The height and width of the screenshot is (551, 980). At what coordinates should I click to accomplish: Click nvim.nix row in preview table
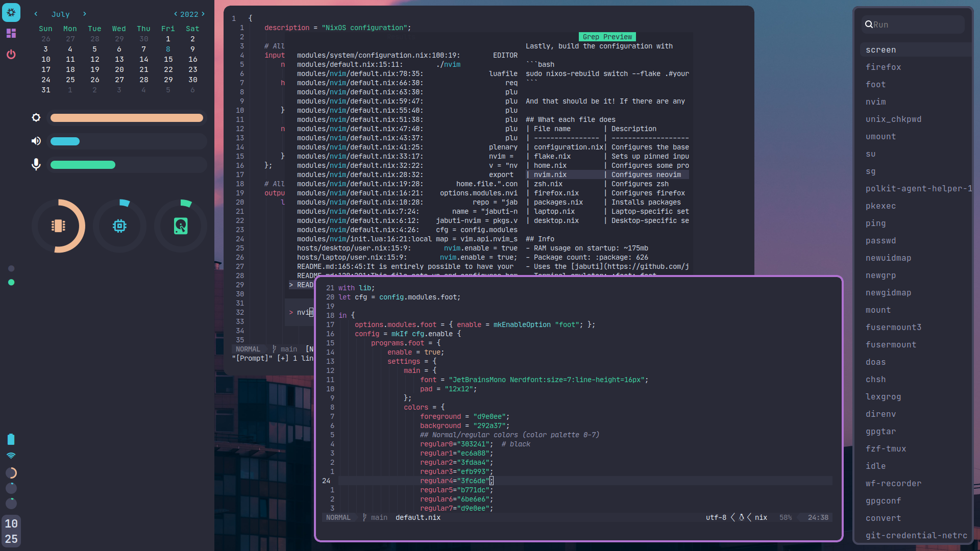click(607, 174)
